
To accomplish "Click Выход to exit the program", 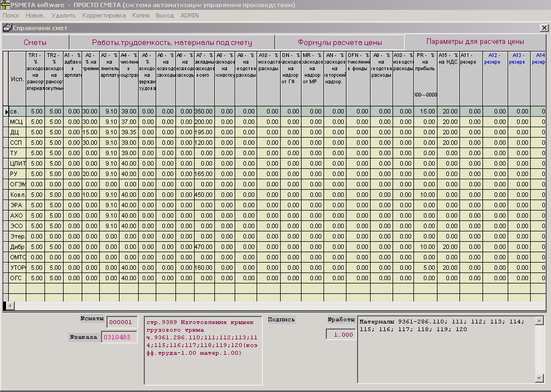I will click(164, 15).
